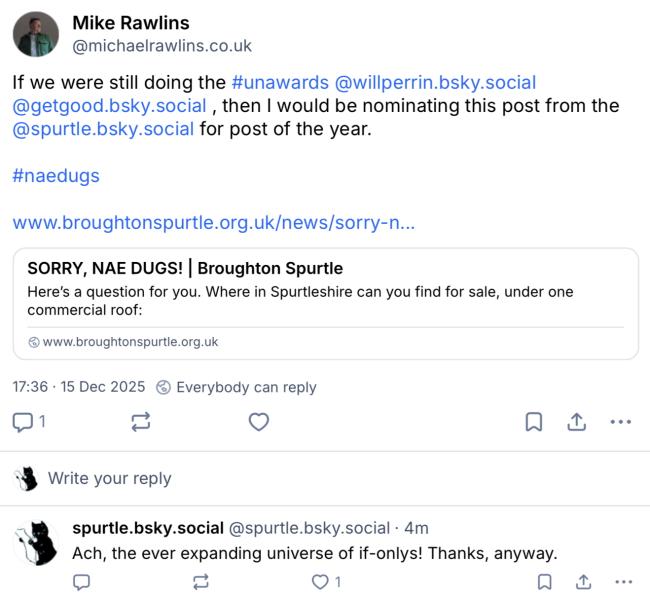650x600 pixels.
Task: Like Mike Rawlins' post with heart icon
Action: tap(259, 422)
